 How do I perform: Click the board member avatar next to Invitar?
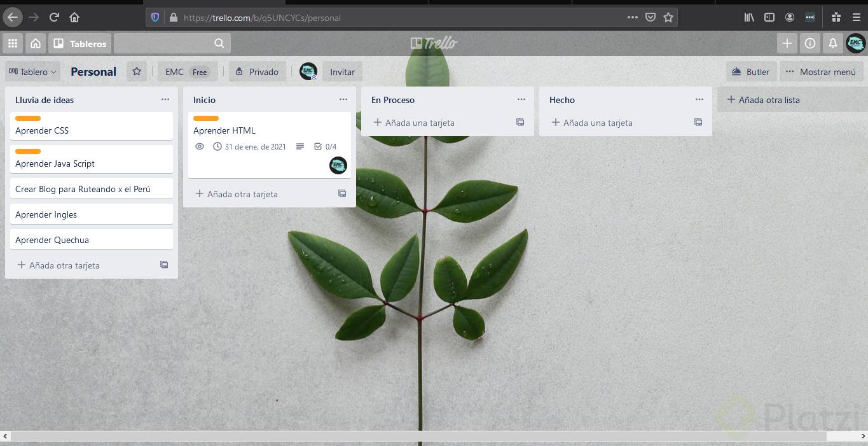(x=308, y=71)
